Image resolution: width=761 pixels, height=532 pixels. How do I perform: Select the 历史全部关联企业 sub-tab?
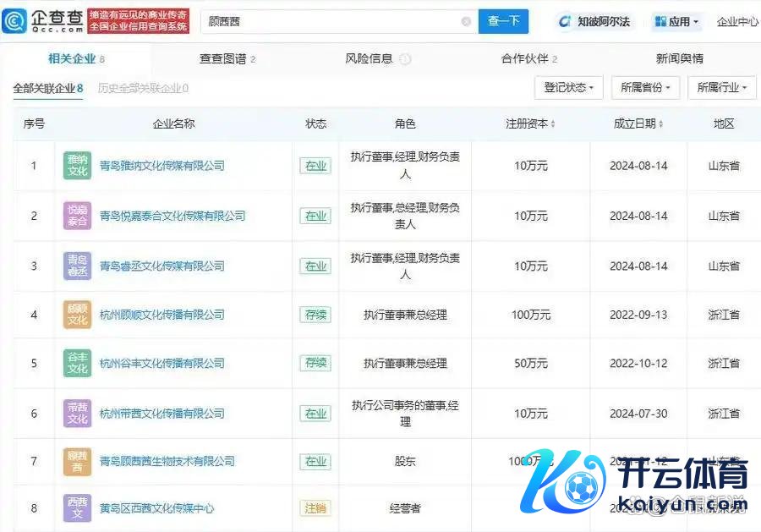click(x=142, y=88)
